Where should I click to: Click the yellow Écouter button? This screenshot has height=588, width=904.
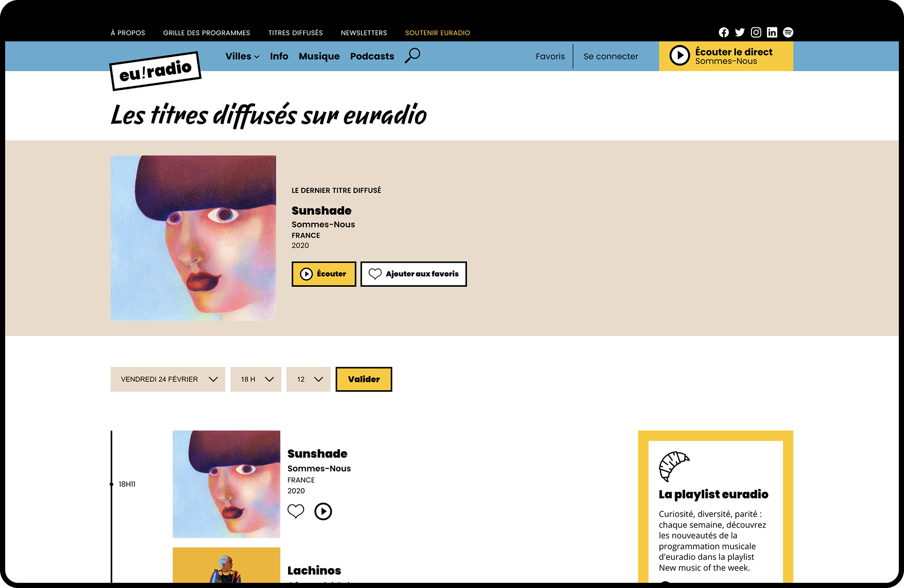click(324, 274)
